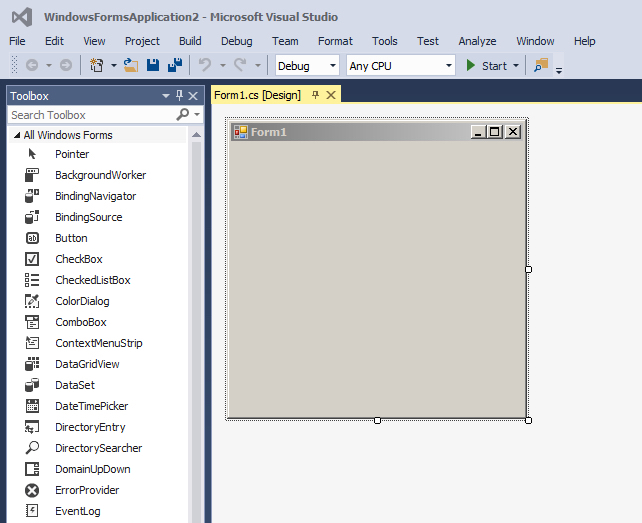This screenshot has width=642, height=523.
Task: Select the Pointer tool in Toolbox
Action: click(x=71, y=154)
